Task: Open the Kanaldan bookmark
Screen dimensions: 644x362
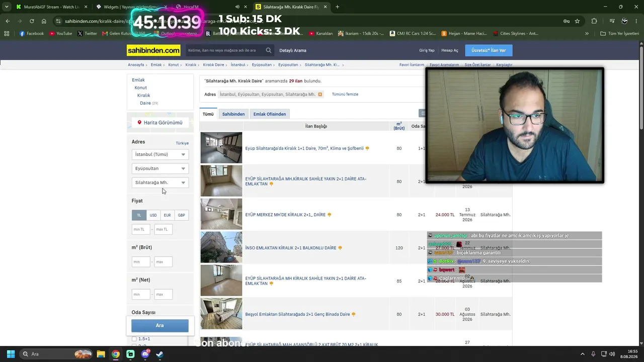Action: click(321, 34)
